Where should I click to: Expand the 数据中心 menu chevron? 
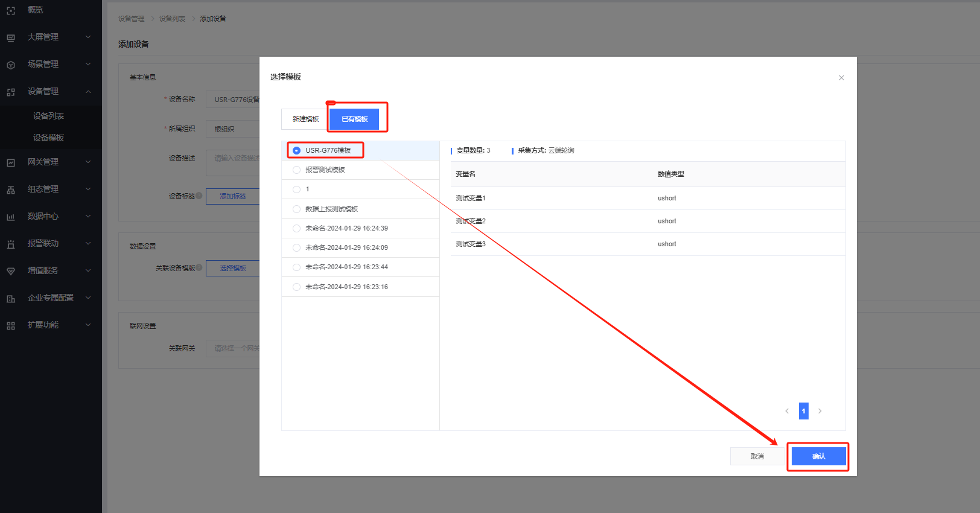(x=88, y=216)
